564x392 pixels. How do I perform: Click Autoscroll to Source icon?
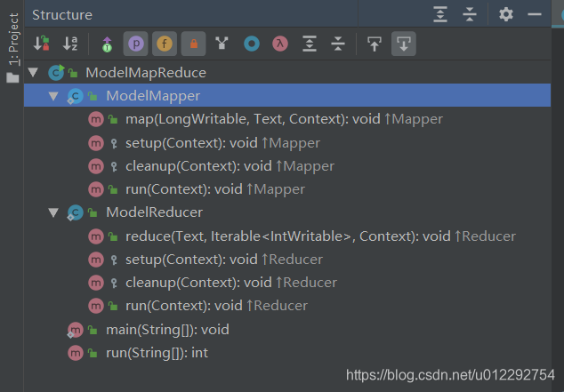click(375, 44)
